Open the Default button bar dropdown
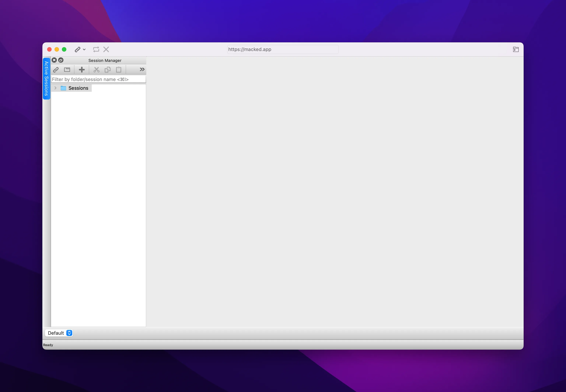566x392 pixels. pos(59,333)
